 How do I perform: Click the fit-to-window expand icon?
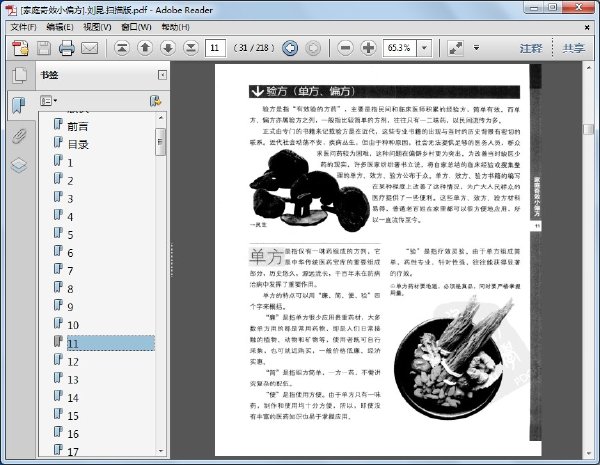(456, 48)
